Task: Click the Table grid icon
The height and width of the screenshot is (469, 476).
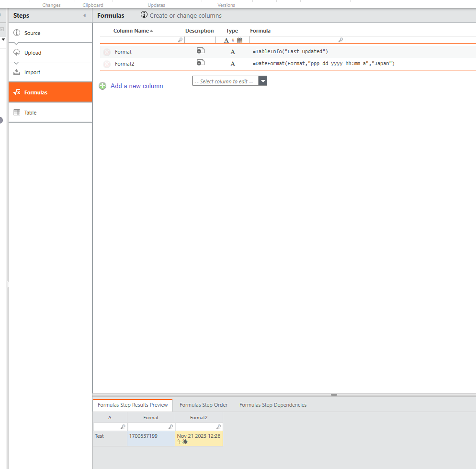Action: pos(17,112)
